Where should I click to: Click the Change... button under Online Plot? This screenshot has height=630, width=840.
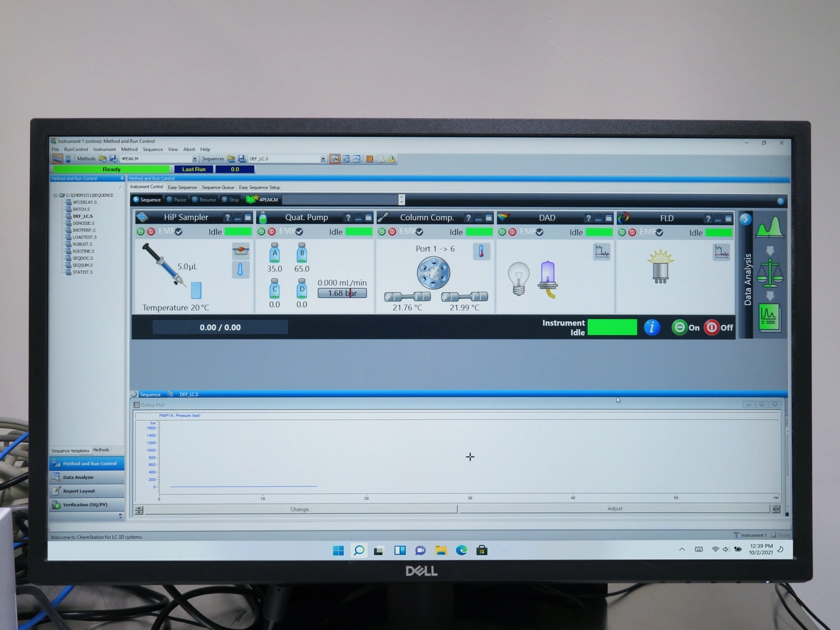(x=300, y=509)
